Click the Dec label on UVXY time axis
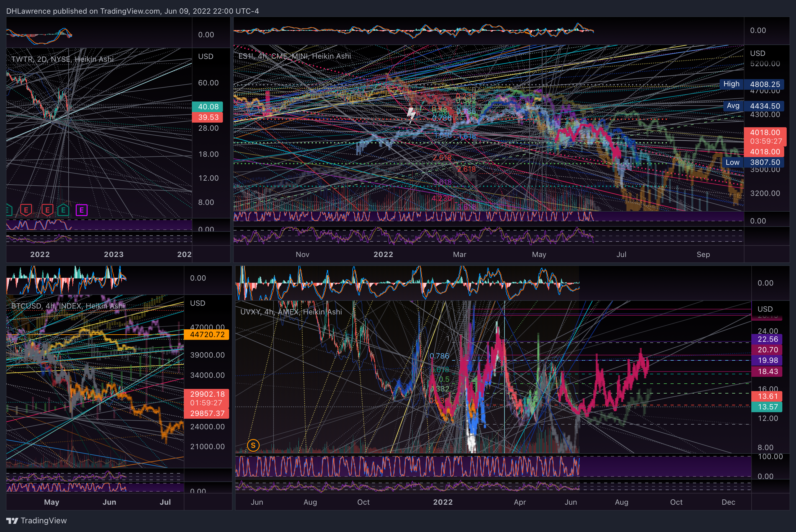This screenshot has width=796, height=532. pyautogui.click(x=729, y=502)
